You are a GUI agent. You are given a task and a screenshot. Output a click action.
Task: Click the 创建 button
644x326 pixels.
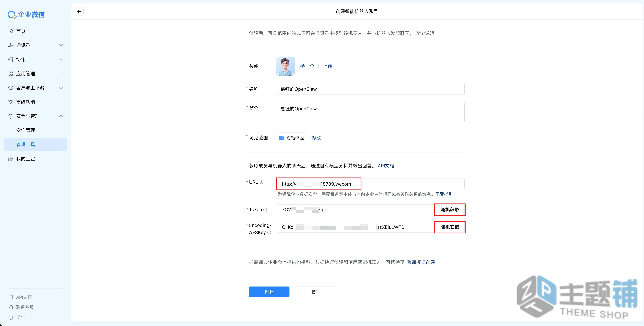coord(269,292)
